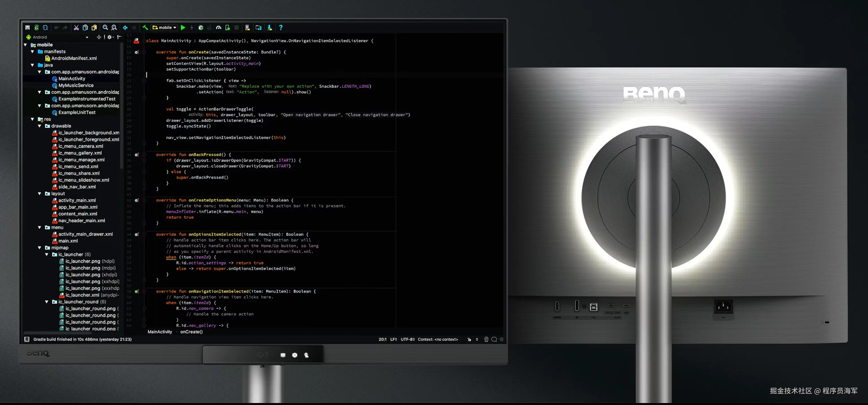This screenshot has width=868, height=405.
Task: Select onCreate() in the breadcrumb bar
Action: (x=191, y=332)
